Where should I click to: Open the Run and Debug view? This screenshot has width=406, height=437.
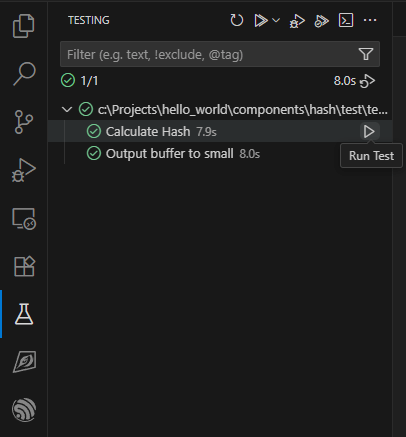24,170
